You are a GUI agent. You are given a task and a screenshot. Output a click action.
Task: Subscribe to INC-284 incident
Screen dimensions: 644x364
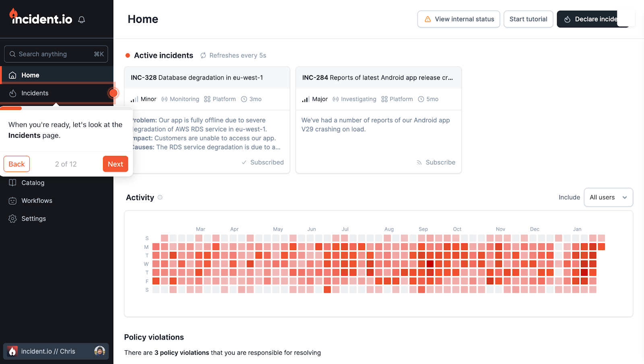[436, 162]
